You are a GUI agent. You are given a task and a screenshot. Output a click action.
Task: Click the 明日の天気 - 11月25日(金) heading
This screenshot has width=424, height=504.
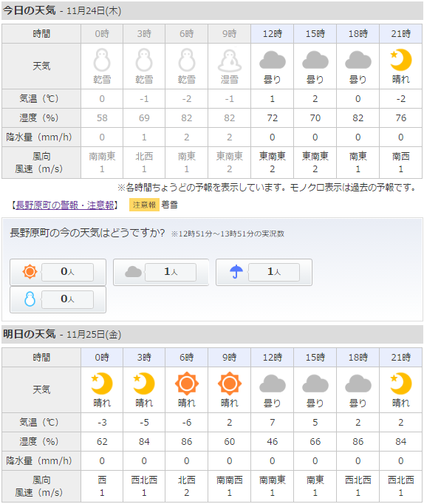[x=62, y=334]
